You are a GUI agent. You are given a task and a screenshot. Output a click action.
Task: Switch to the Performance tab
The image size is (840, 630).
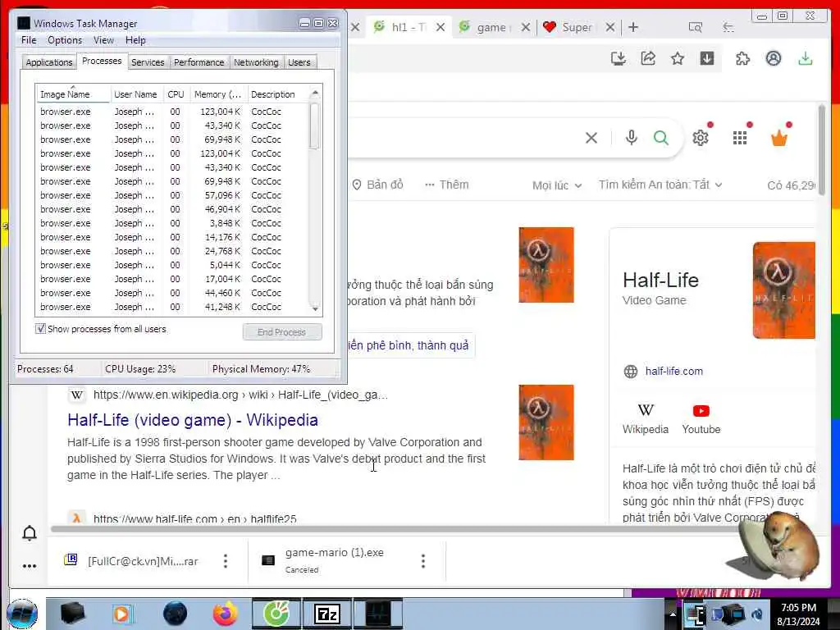click(x=199, y=62)
